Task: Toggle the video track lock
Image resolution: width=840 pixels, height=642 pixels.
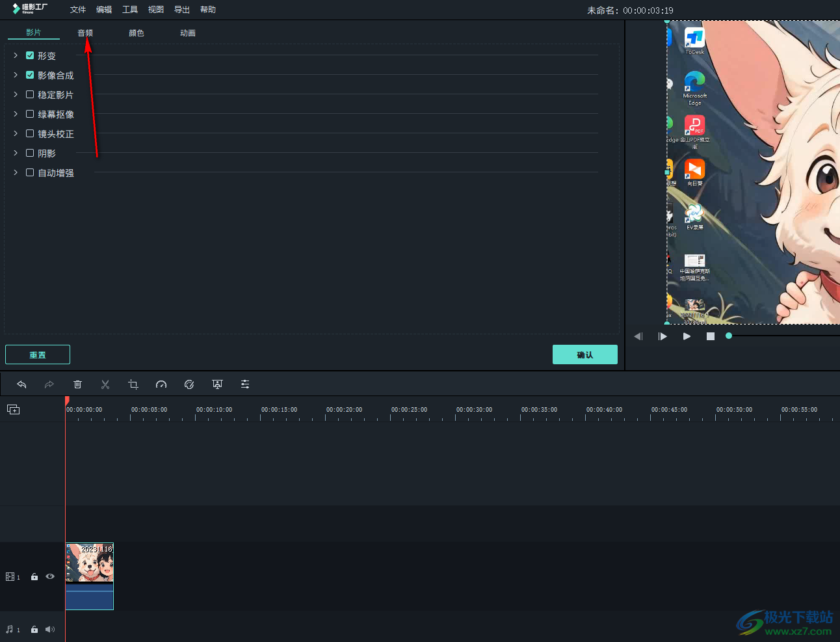Action: point(34,577)
